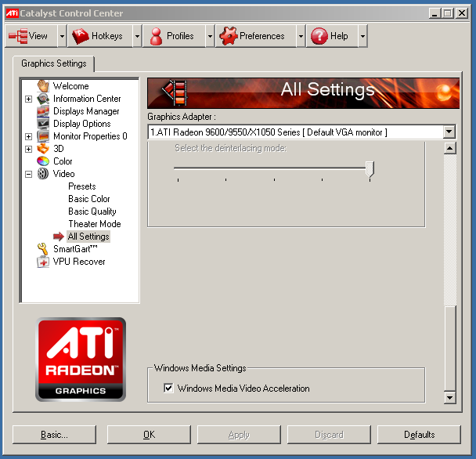The width and height of the screenshot is (476, 459).
Task: Click the Preferences toolbar icon
Action: tap(227, 36)
